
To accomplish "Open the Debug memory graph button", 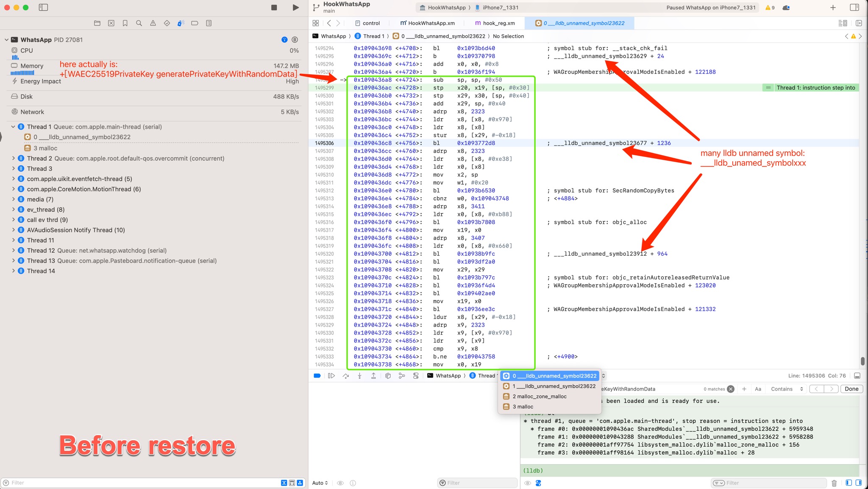I will [402, 376].
